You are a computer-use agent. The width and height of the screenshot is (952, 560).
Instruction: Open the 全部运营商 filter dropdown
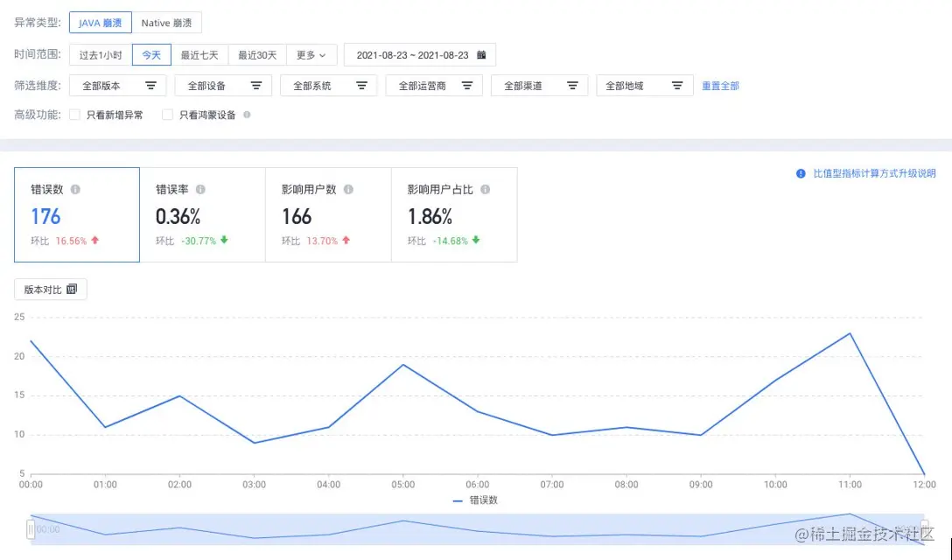point(434,86)
